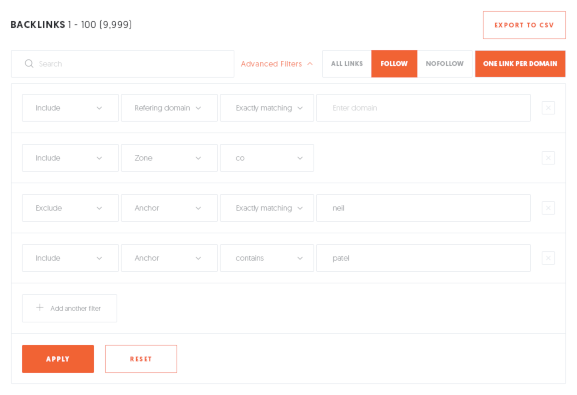Collapse Advanced Filters using the chevron
The height and width of the screenshot is (395, 577).
click(x=310, y=64)
